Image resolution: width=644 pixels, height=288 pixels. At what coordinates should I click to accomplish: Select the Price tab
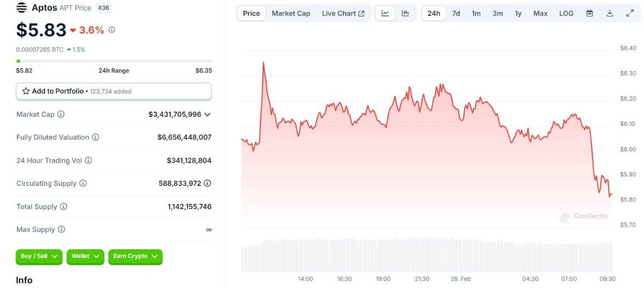coord(251,13)
